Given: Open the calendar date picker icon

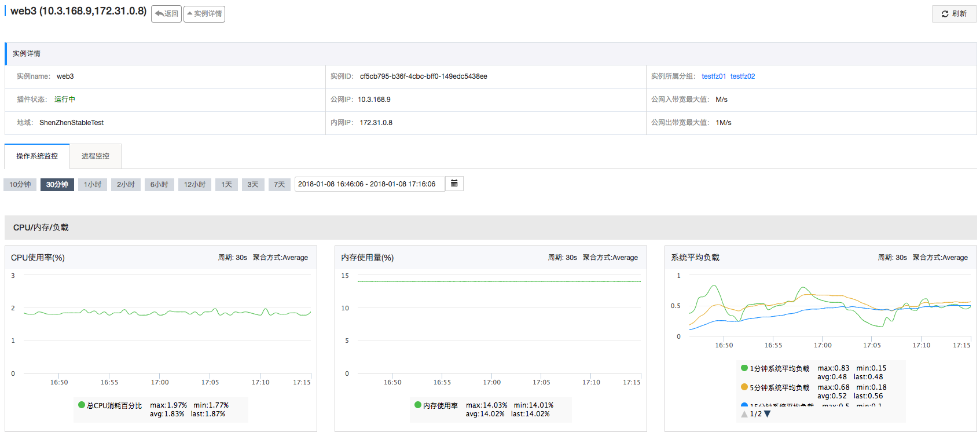Looking at the screenshot, I should tap(454, 184).
